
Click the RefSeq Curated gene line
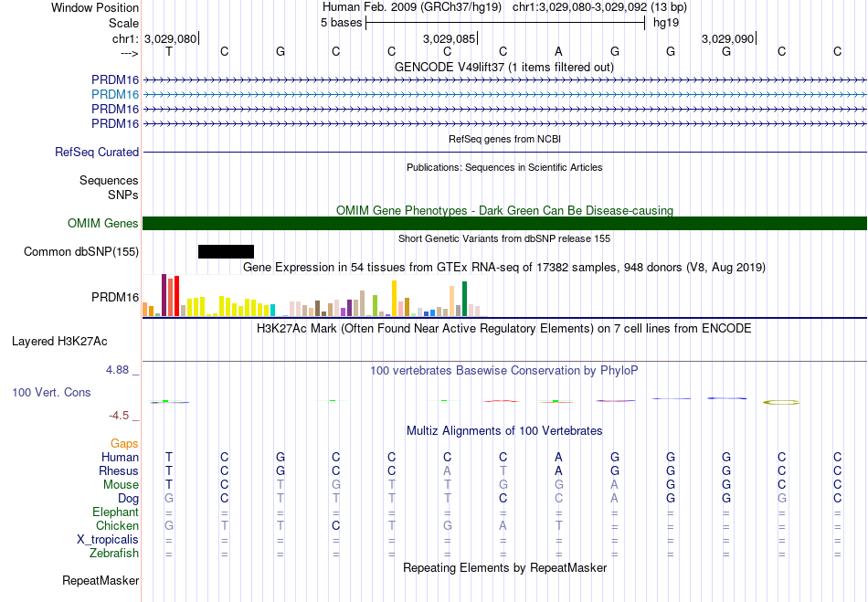504,153
